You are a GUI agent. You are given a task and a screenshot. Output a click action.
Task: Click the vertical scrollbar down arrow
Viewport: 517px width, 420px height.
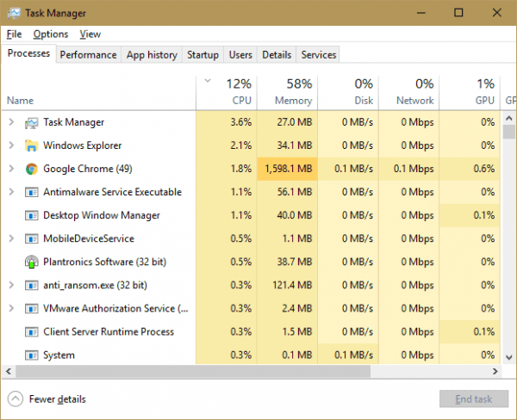[508, 357]
